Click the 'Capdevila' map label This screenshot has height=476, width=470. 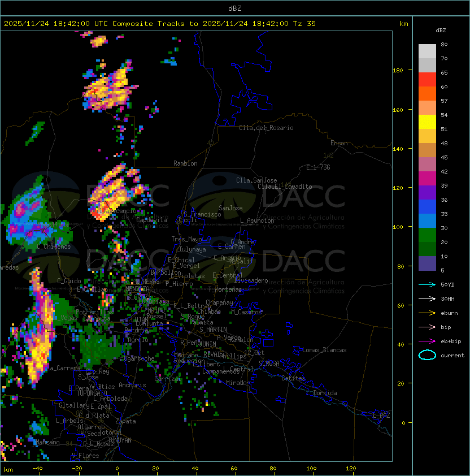[x=151, y=220]
